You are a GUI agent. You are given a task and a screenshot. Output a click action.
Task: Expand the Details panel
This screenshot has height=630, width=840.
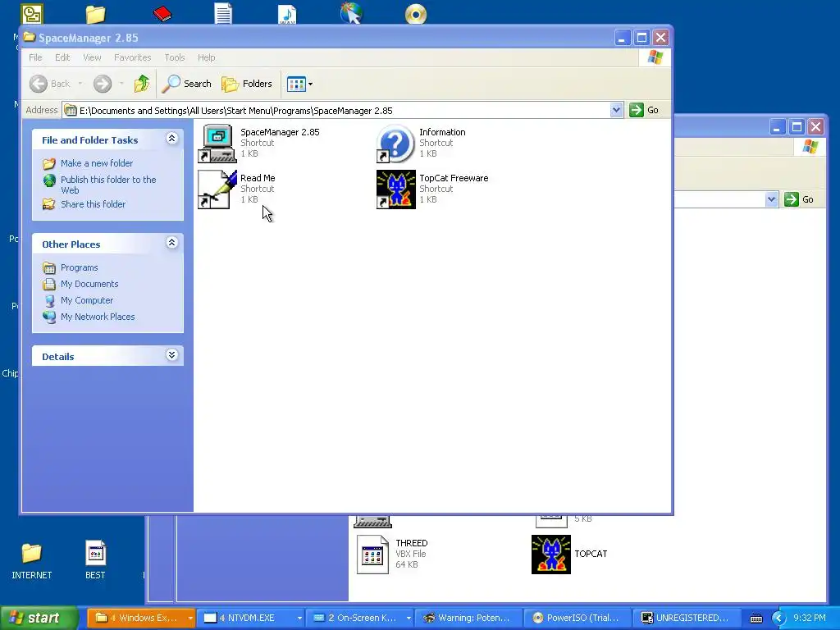(x=171, y=355)
